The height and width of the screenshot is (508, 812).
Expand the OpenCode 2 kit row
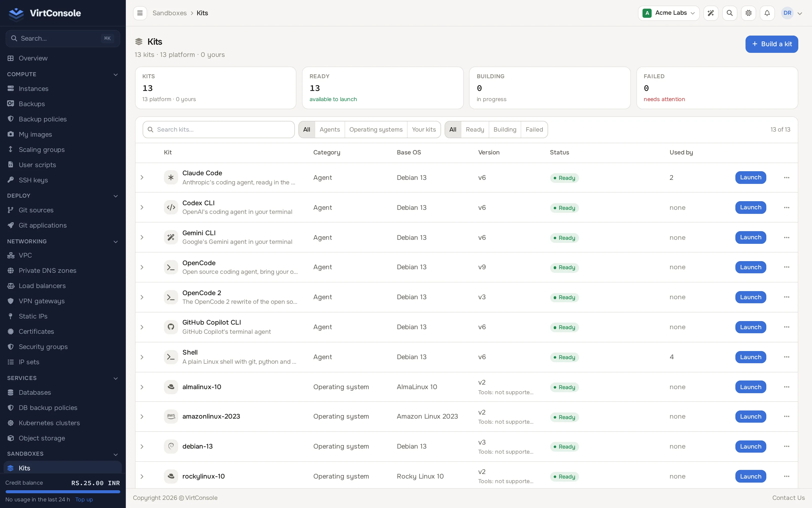pyautogui.click(x=142, y=297)
